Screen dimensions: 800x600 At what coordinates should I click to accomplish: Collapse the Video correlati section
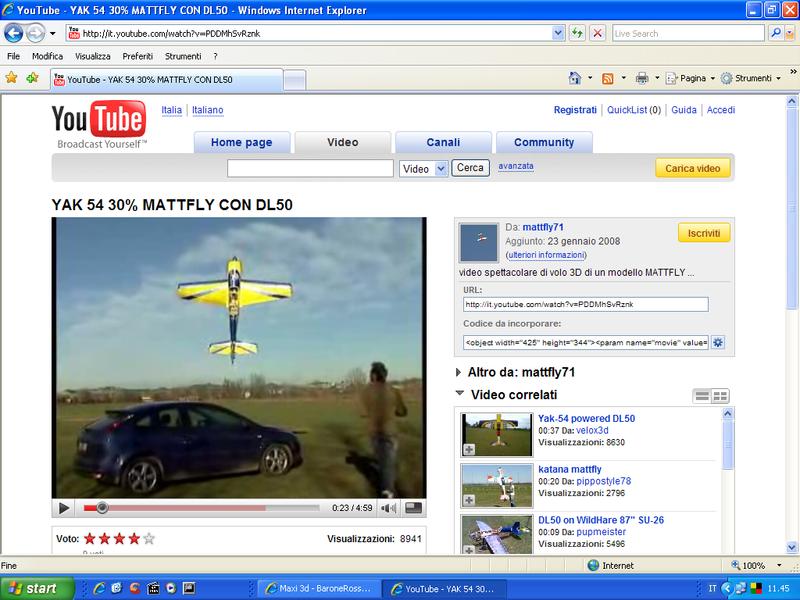460,395
